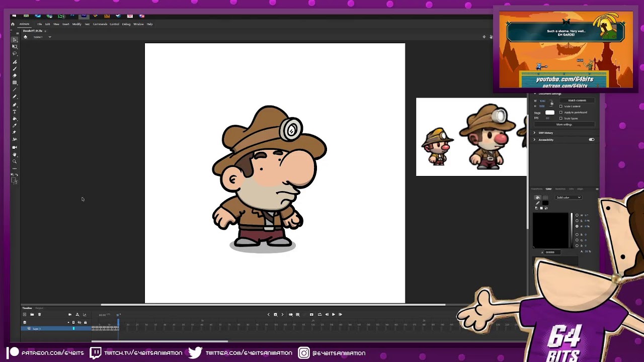Switch to the Swatches tab
644x362 pixels.
560,189
